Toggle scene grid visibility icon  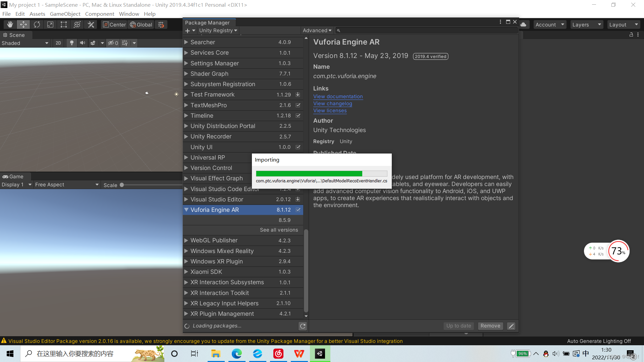tap(125, 43)
